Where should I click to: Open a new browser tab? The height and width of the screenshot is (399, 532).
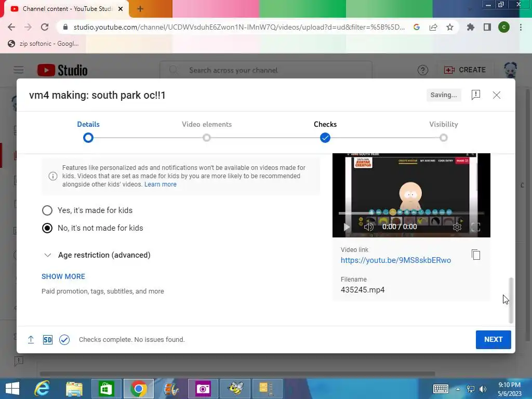140,9
